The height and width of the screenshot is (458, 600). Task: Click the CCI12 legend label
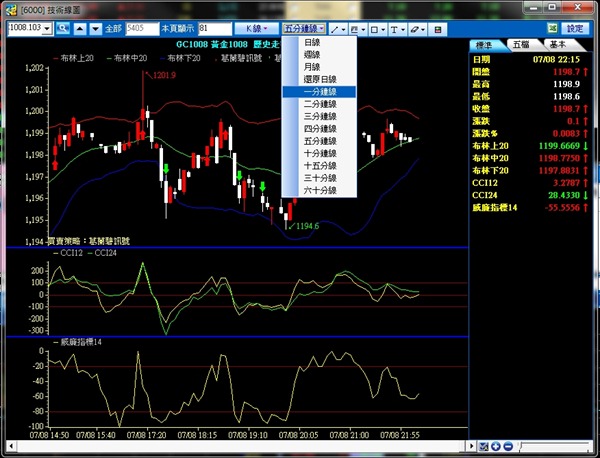[x=72, y=253]
